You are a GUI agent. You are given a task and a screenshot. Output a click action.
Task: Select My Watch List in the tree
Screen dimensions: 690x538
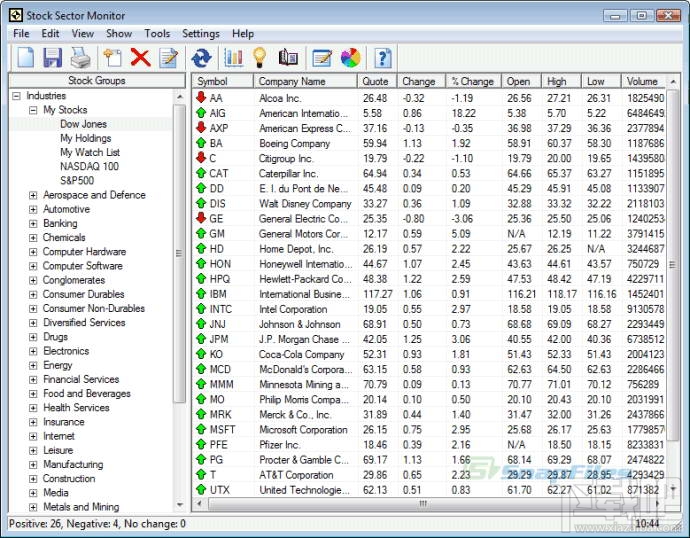tap(90, 152)
